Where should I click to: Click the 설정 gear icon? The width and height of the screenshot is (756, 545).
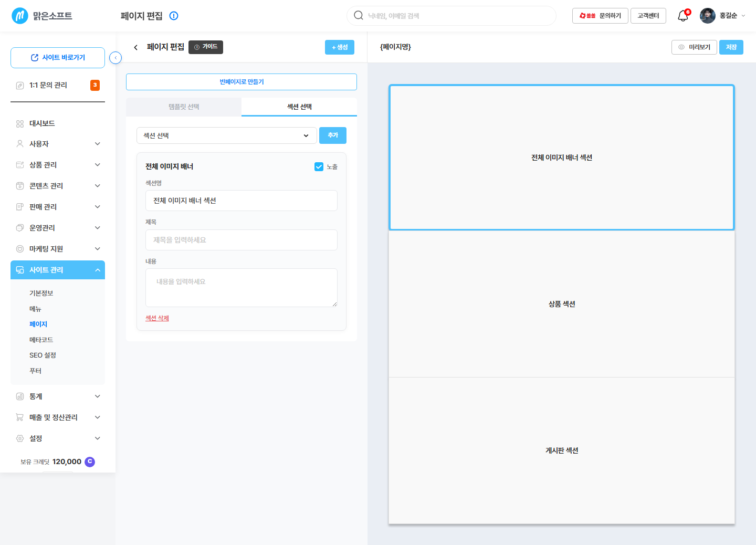20,438
